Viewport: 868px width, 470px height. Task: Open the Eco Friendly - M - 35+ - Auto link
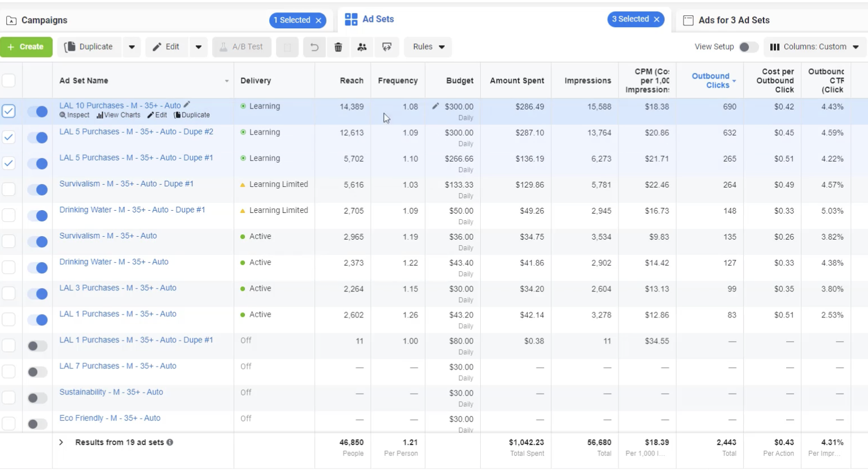(110, 418)
